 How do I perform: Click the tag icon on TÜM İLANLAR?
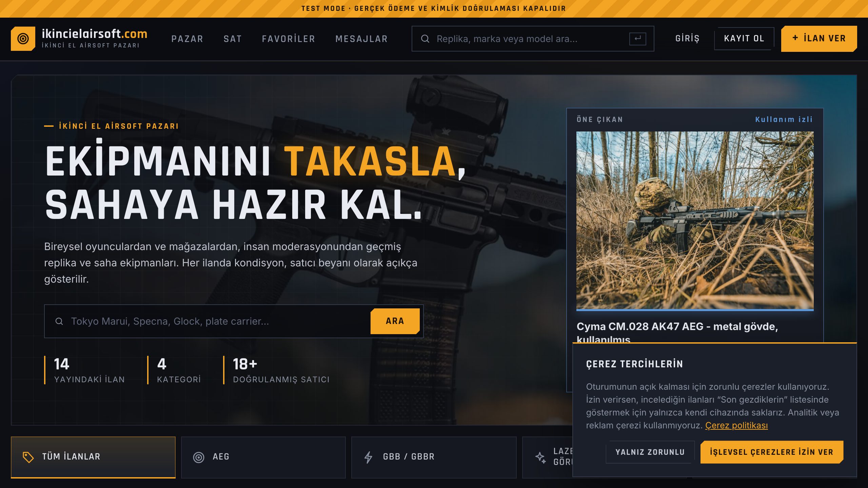[x=28, y=457]
